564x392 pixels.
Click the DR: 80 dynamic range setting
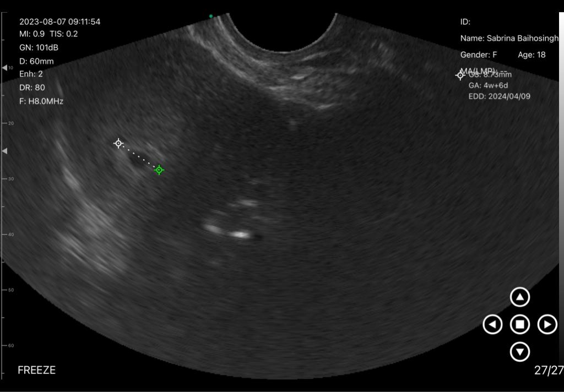click(32, 88)
